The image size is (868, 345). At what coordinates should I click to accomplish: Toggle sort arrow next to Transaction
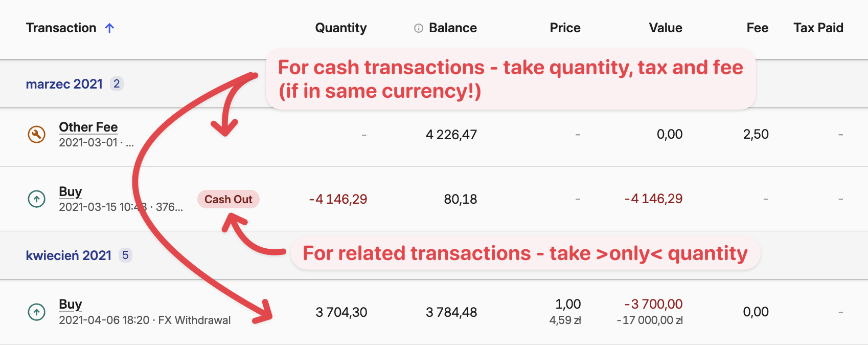click(109, 28)
